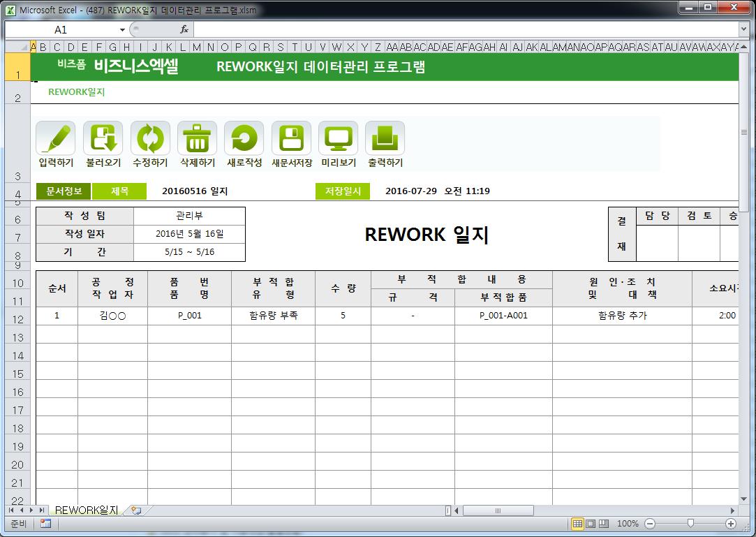
Task: Click the Name Box showing A1
Action: 61,30
